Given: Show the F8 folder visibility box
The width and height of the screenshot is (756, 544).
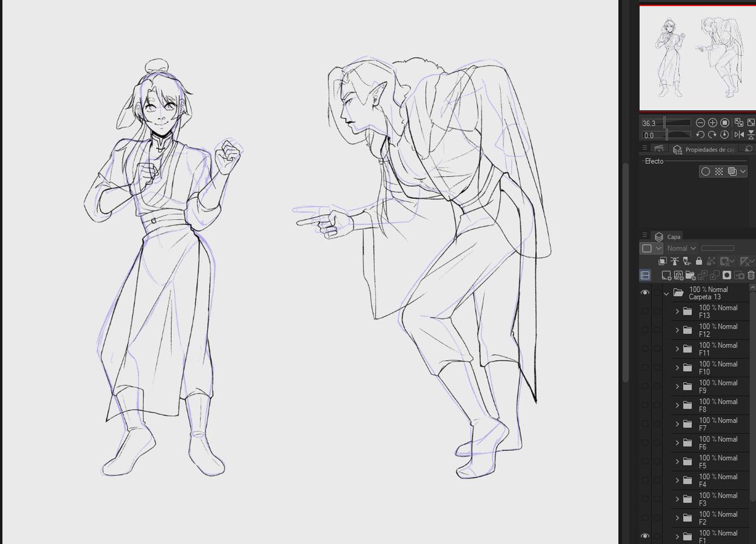Looking at the screenshot, I should coord(645,405).
